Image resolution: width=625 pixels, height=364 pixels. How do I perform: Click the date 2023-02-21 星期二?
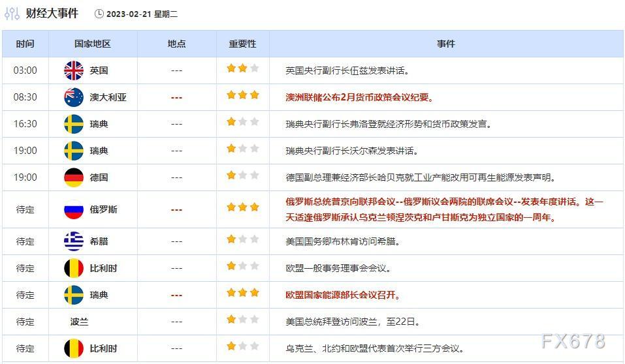142,14
